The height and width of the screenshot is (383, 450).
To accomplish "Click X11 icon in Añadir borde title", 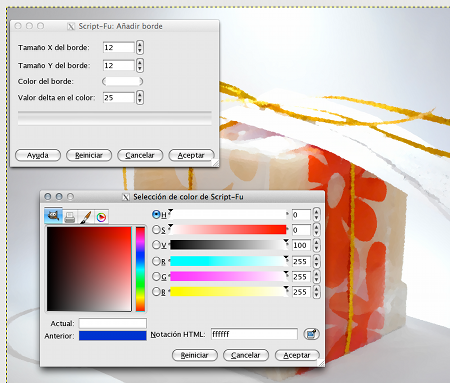I will (71, 26).
